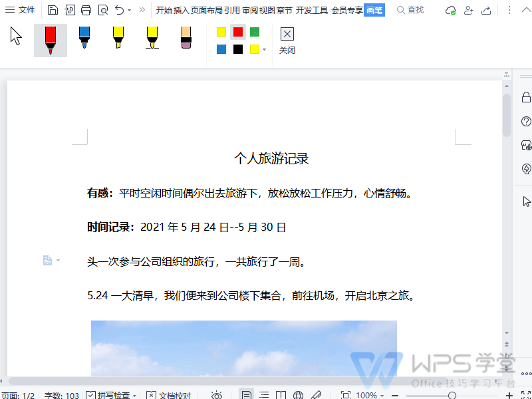Click the export to PDF icon
This screenshot has height=399, width=532.
click(x=70, y=10)
